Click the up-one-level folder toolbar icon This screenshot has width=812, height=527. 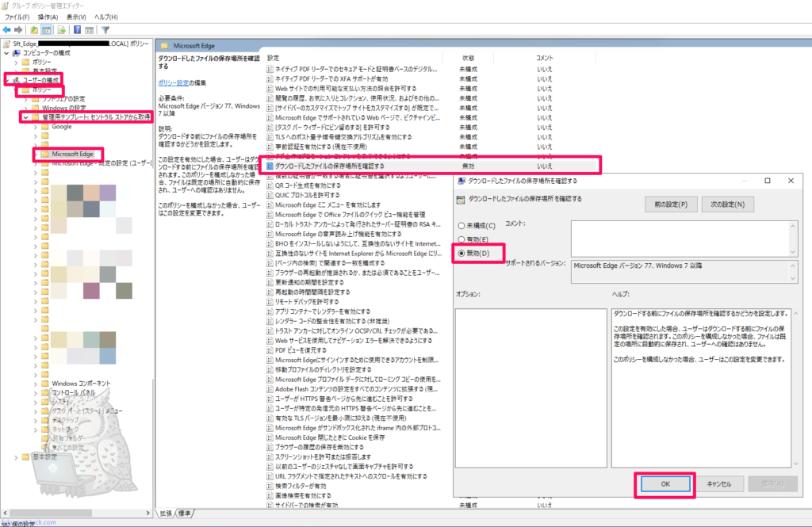[x=33, y=30]
